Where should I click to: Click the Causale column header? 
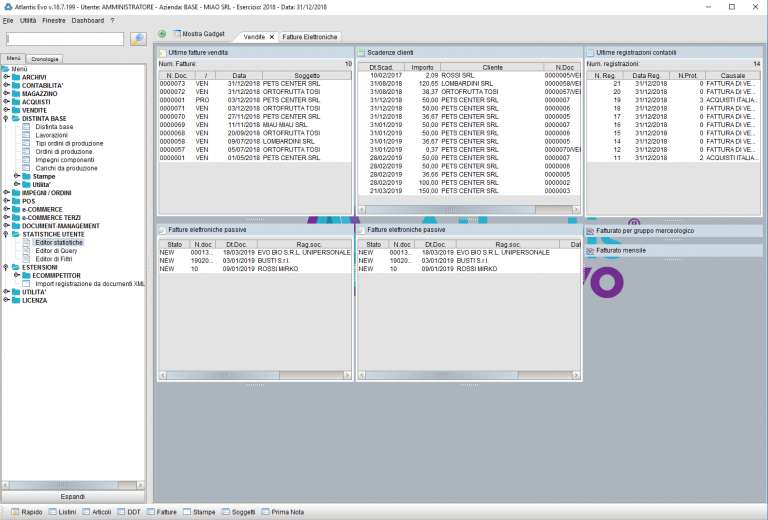[x=733, y=75]
